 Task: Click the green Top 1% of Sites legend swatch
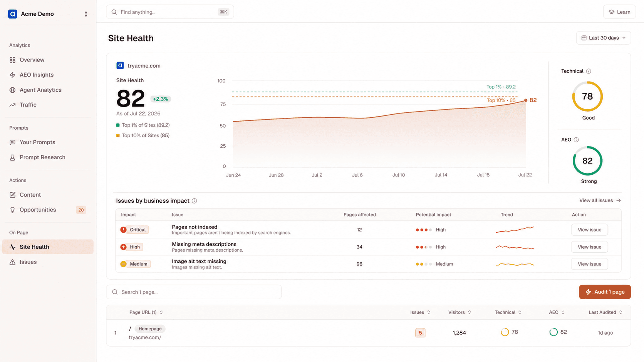[118, 125]
